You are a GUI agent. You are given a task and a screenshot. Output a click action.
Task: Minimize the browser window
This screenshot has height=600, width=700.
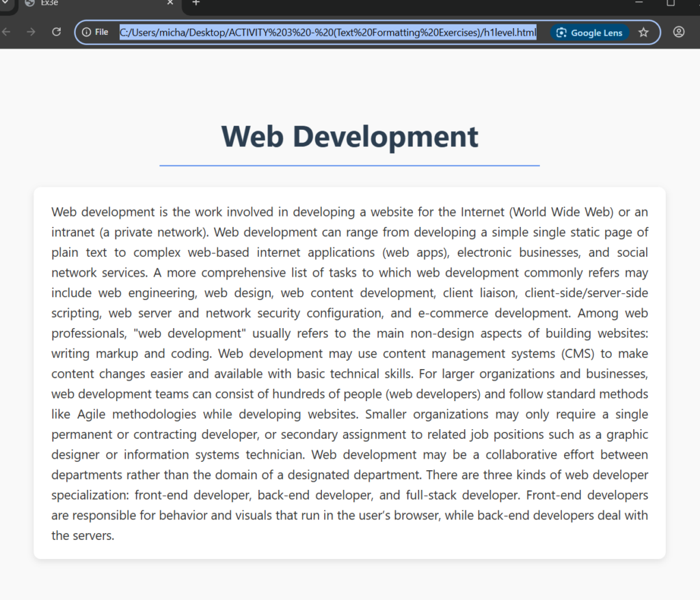639,3
